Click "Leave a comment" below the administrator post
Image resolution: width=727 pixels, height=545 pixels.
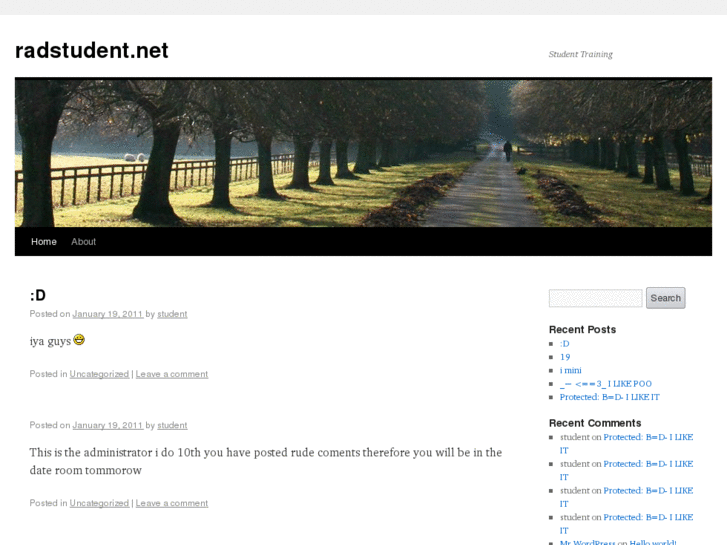pyautogui.click(x=172, y=503)
